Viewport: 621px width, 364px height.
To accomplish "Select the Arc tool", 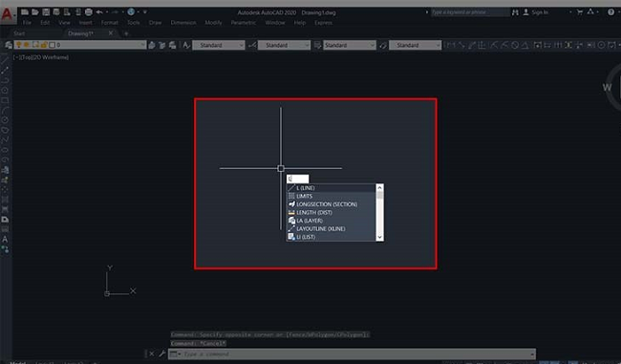I will 5,110.
